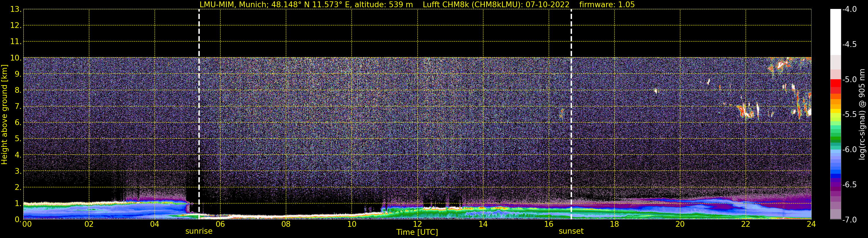Click colorbar tick value "-5.0"

850,80
